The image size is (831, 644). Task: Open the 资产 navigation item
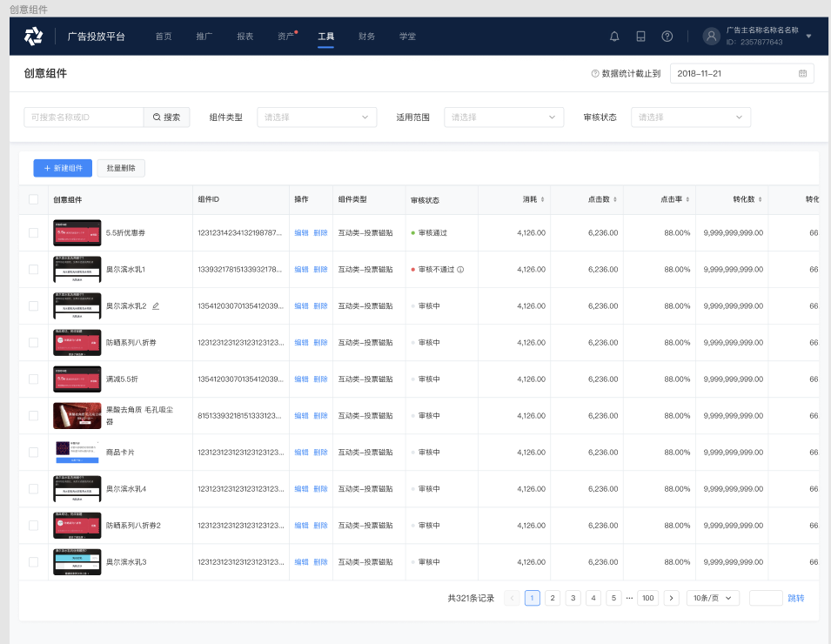click(285, 36)
